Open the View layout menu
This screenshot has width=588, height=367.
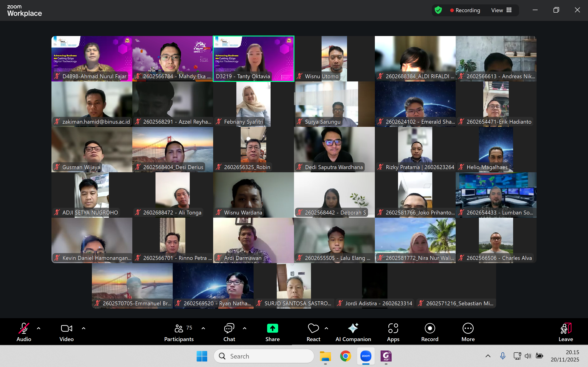tap(501, 10)
